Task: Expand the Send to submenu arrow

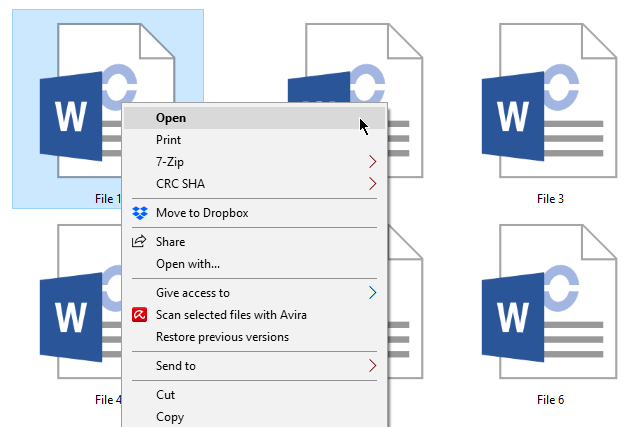Action: pyautogui.click(x=372, y=366)
